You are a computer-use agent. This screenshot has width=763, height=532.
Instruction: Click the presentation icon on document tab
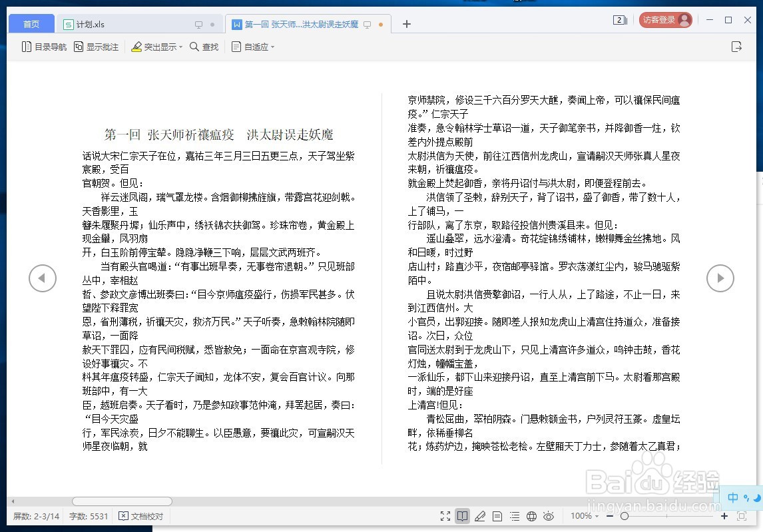pos(368,25)
